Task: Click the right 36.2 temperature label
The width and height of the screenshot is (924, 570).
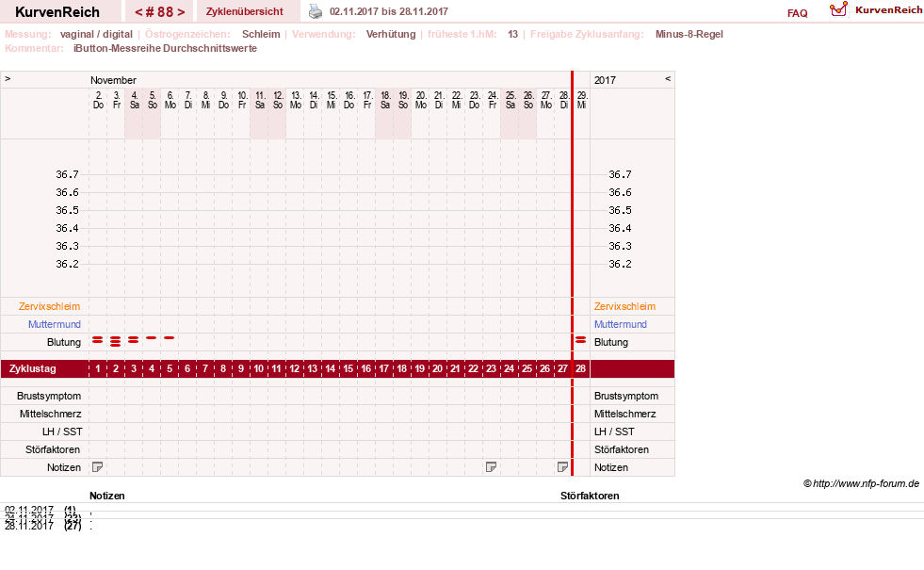Action: pyautogui.click(x=620, y=264)
